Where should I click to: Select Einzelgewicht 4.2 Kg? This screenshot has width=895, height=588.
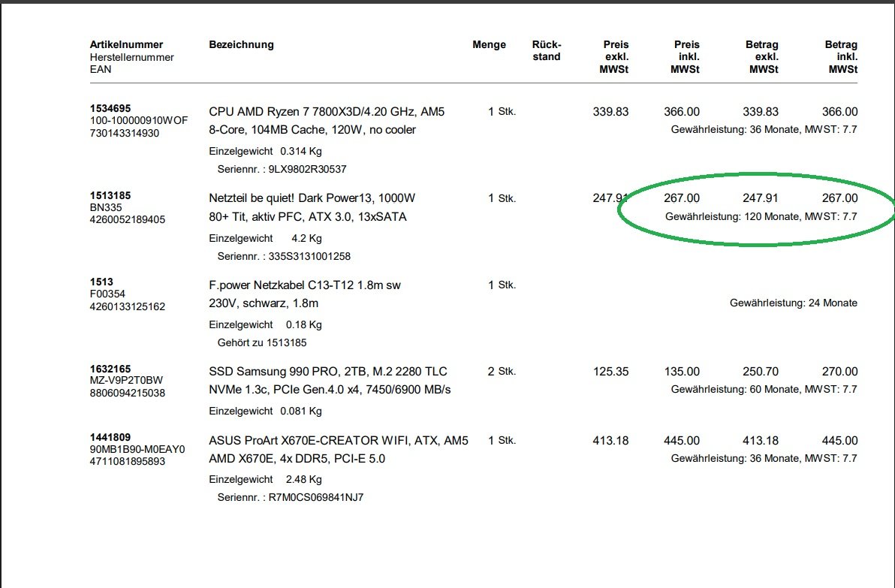265,238
